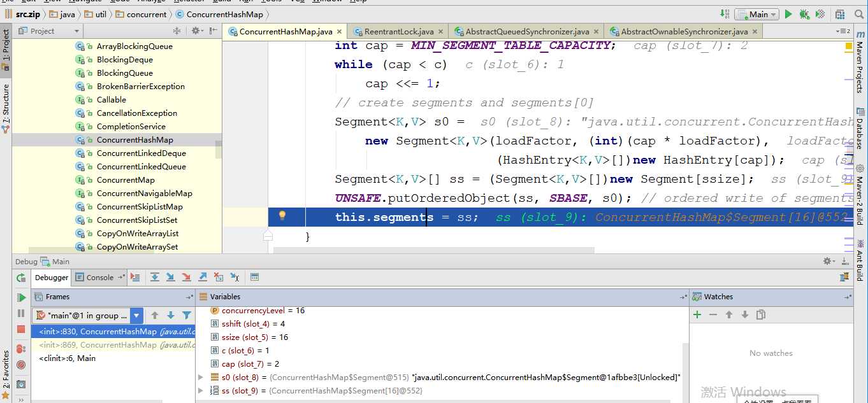Run Main with coverage icon
868x403 pixels.
(x=820, y=14)
